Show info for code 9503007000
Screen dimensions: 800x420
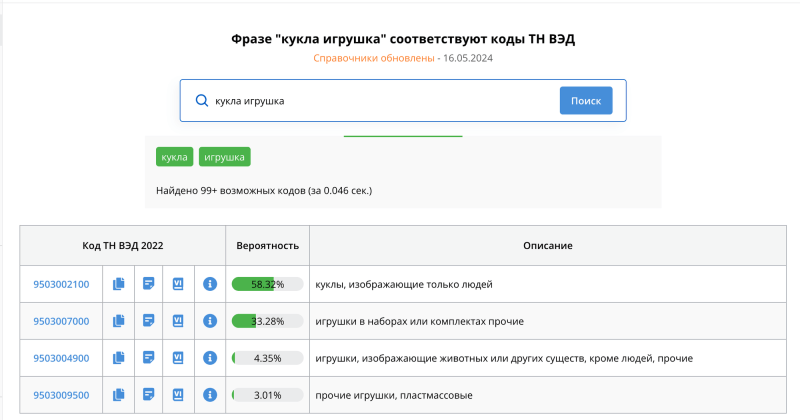[210, 321]
